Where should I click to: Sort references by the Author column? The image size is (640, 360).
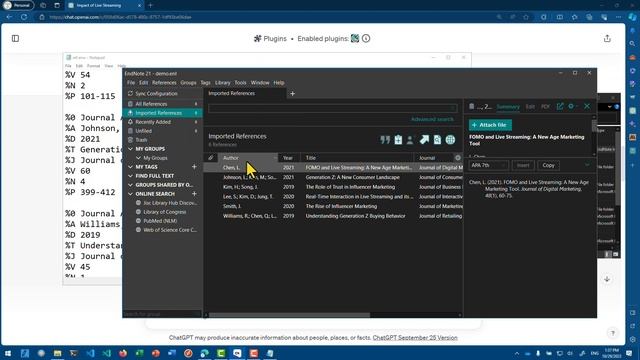[x=248, y=158]
